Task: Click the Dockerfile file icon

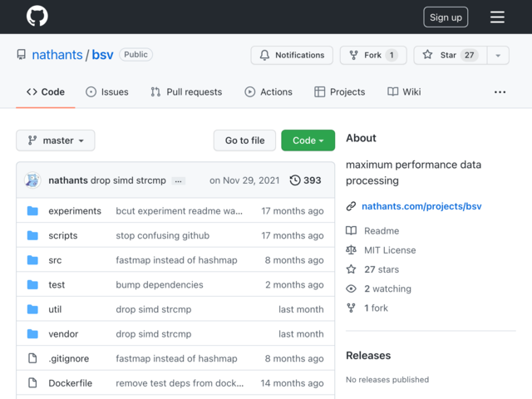Action: (x=32, y=383)
